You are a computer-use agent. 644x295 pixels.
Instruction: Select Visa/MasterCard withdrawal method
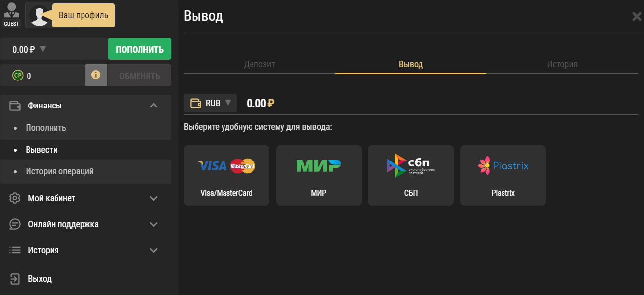tap(226, 175)
